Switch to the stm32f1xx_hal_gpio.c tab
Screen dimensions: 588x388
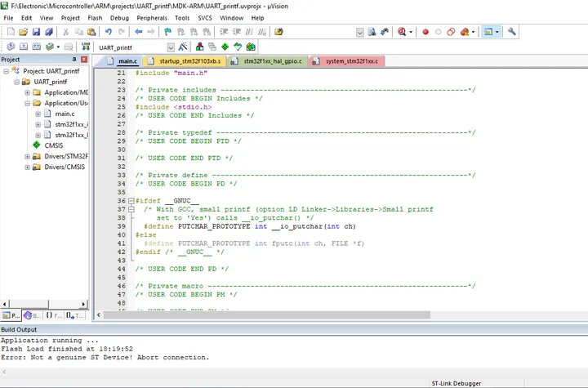(268, 61)
